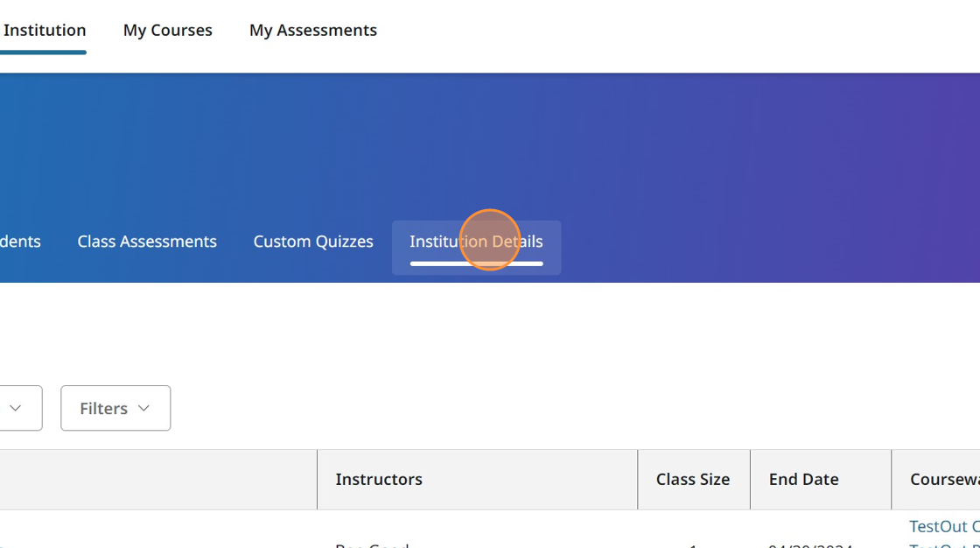The height and width of the screenshot is (548, 980).
Task: Click the Courseware column header
Action: tap(951, 479)
